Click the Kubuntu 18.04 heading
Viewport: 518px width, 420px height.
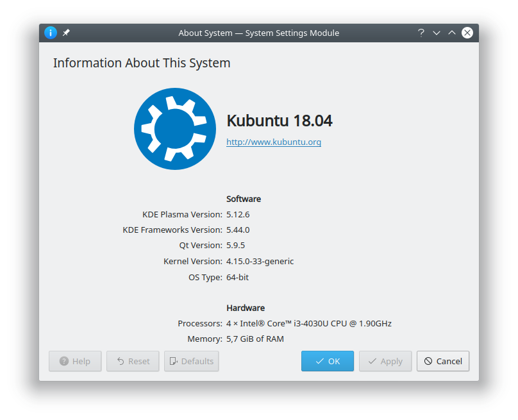[x=279, y=121]
